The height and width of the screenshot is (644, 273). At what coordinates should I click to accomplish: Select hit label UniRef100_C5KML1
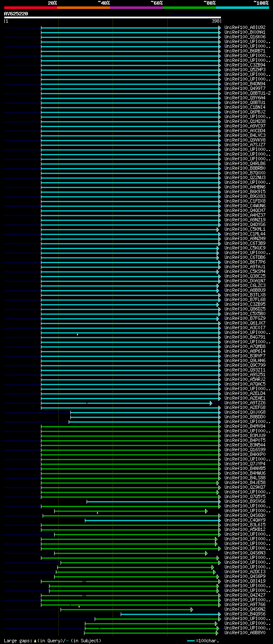245,229
